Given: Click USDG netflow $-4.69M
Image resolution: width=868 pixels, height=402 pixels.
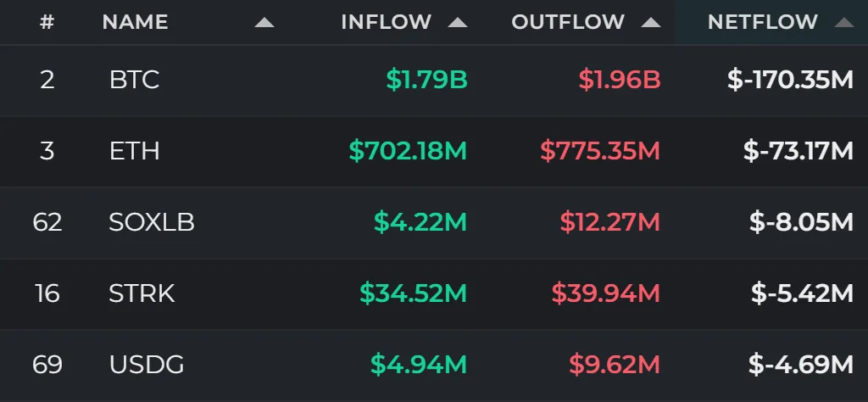Looking at the screenshot, I should pyautogui.click(x=801, y=365).
